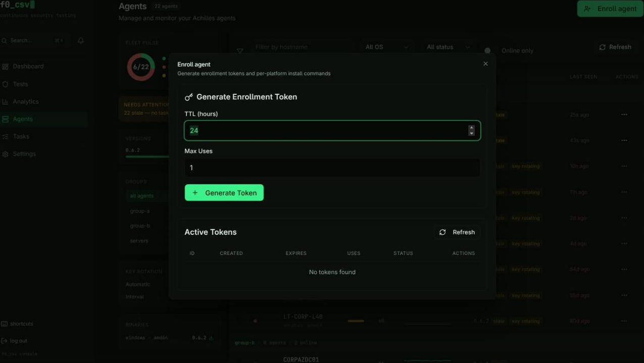The width and height of the screenshot is (644, 363).
Task: Click the LAST SEEN column header
Action: (x=583, y=77)
